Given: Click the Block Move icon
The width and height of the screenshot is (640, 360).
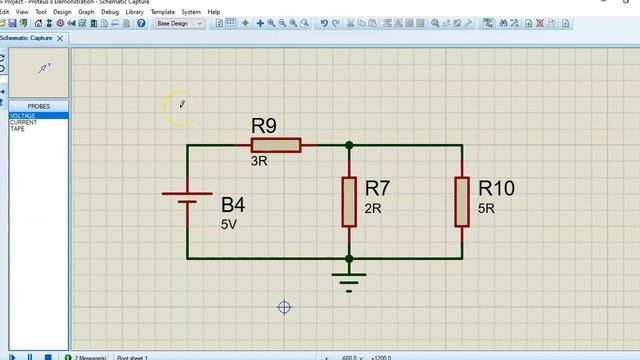Looking at the screenshot, I should 398,23.
